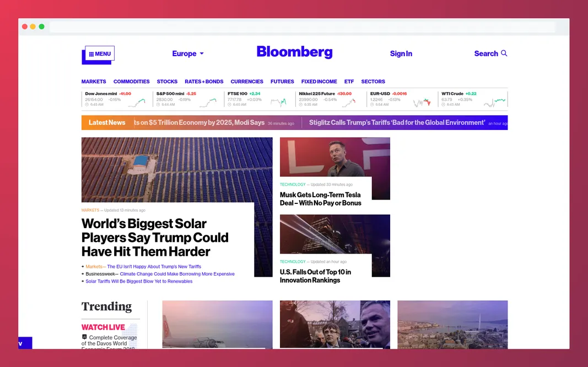Open the MENU button

pos(100,53)
